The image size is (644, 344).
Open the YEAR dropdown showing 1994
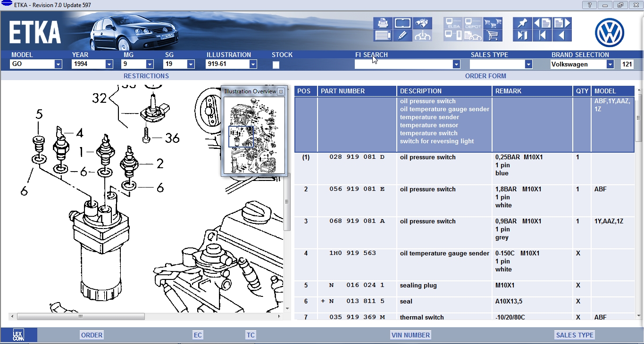coord(109,65)
